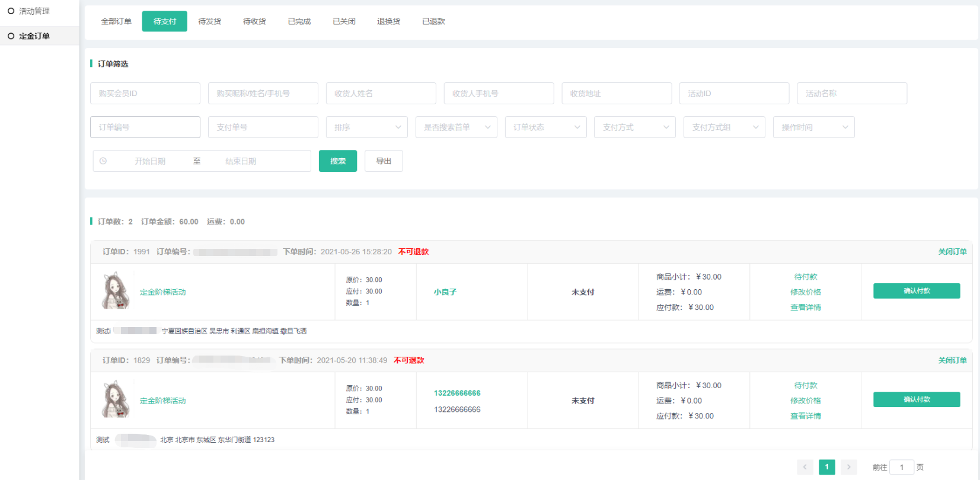Click the previous page arrow in pagination
This screenshot has height=480, width=980.
tap(805, 467)
